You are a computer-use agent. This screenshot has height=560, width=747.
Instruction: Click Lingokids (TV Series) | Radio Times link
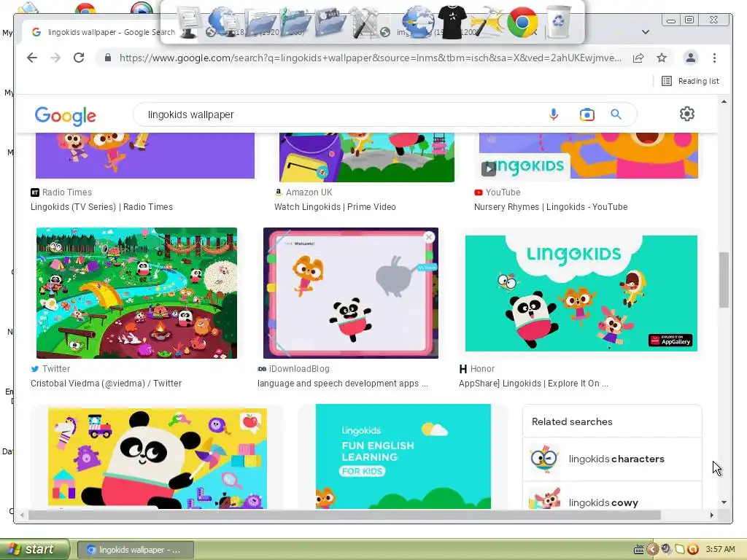[101, 207]
